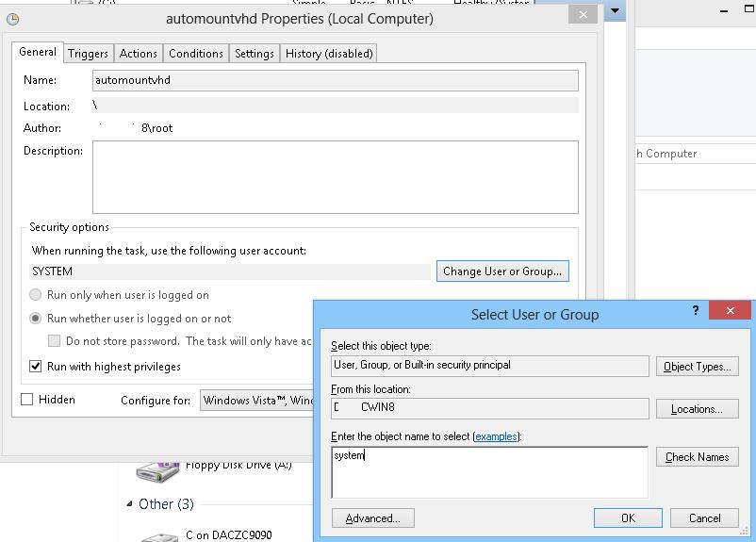Click the object type field

[x=490, y=366]
